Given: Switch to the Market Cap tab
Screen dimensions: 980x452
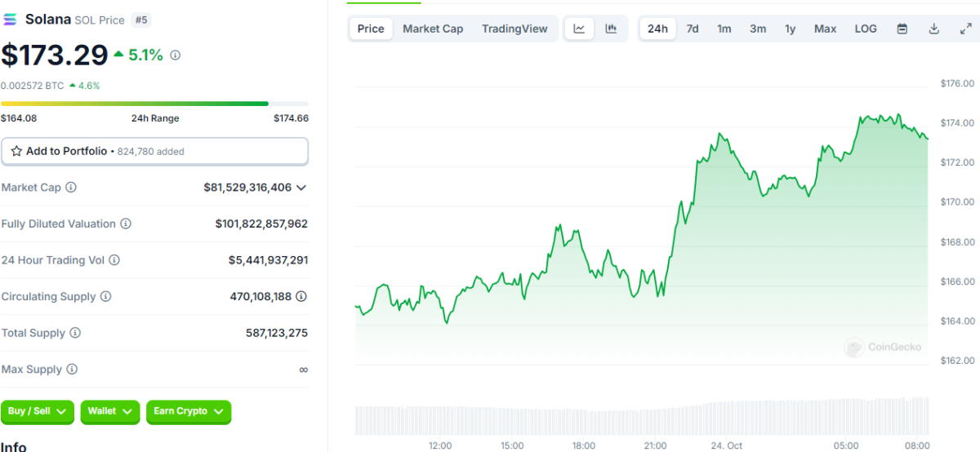Looking at the screenshot, I should point(433,29).
